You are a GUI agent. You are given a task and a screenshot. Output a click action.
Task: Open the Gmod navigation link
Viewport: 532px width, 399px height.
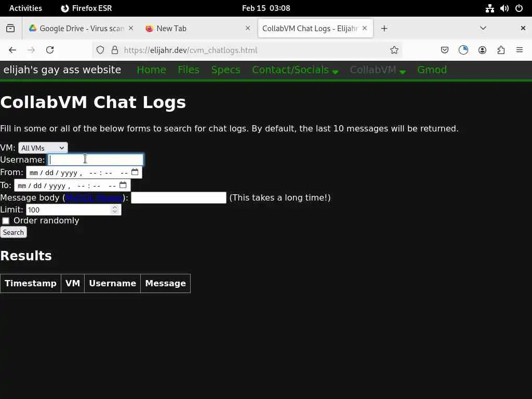coord(432,70)
